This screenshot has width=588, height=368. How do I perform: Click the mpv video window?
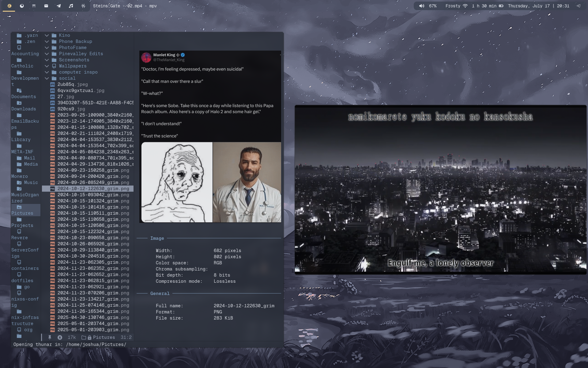(x=440, y=189)
